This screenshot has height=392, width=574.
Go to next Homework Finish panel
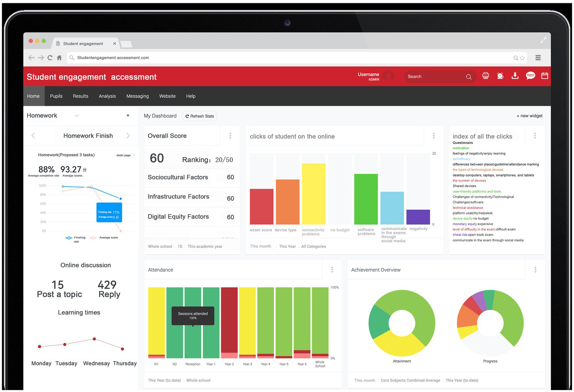coord(128,136)
